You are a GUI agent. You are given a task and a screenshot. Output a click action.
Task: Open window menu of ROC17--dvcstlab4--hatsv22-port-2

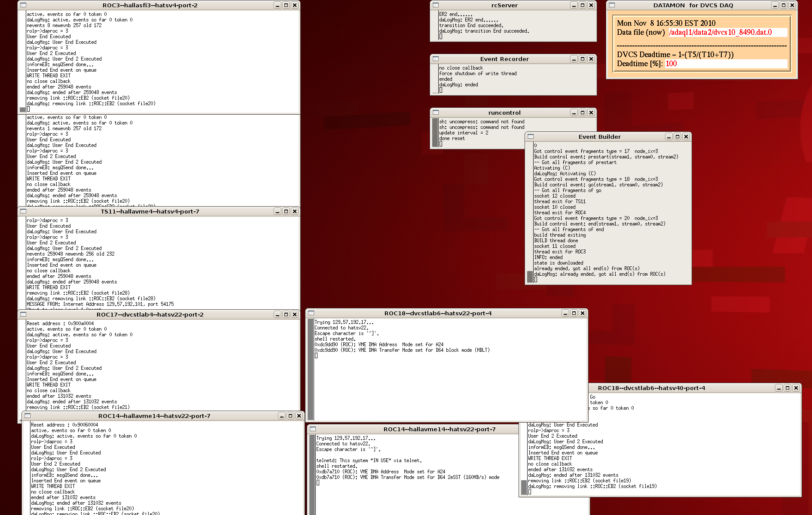23,314
